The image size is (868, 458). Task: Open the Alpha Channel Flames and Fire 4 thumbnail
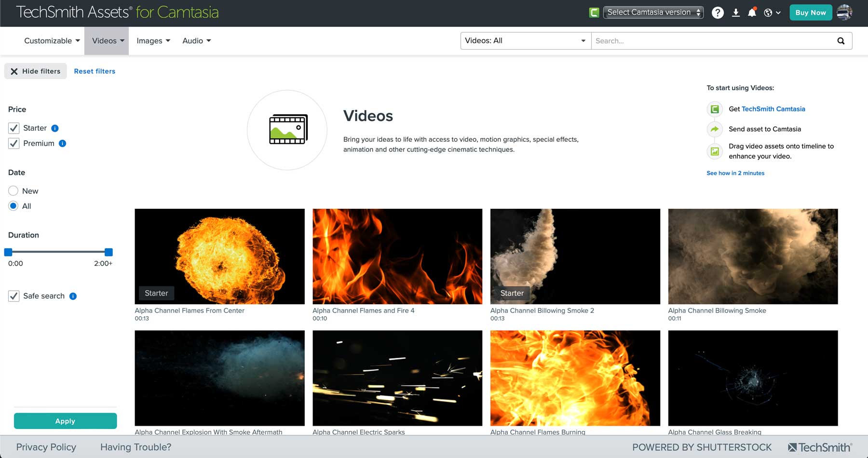point(397,256)
